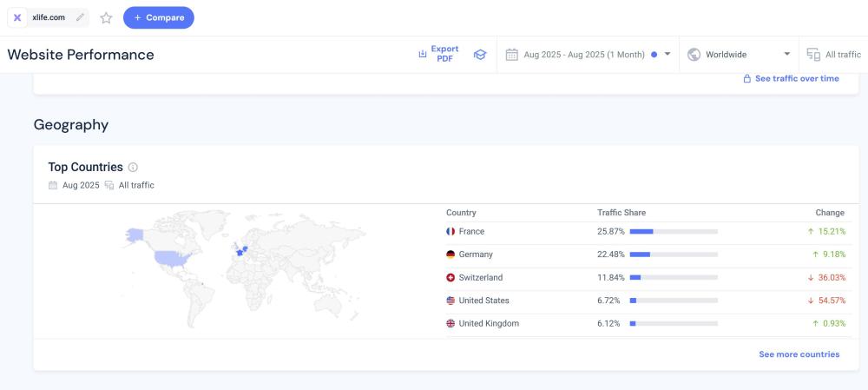868x390 pixels.
Task: Click the Traffic Share column header
Action: tap(621, 213)
